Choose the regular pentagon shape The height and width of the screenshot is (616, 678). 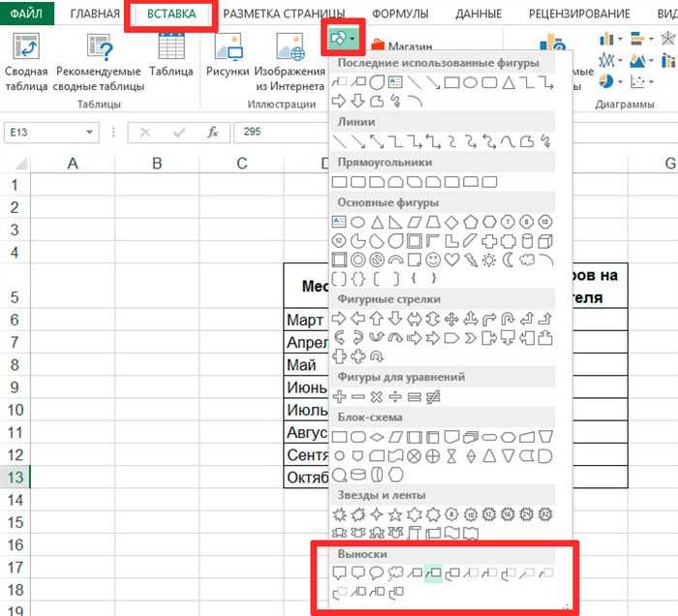[x=471, y=222]
